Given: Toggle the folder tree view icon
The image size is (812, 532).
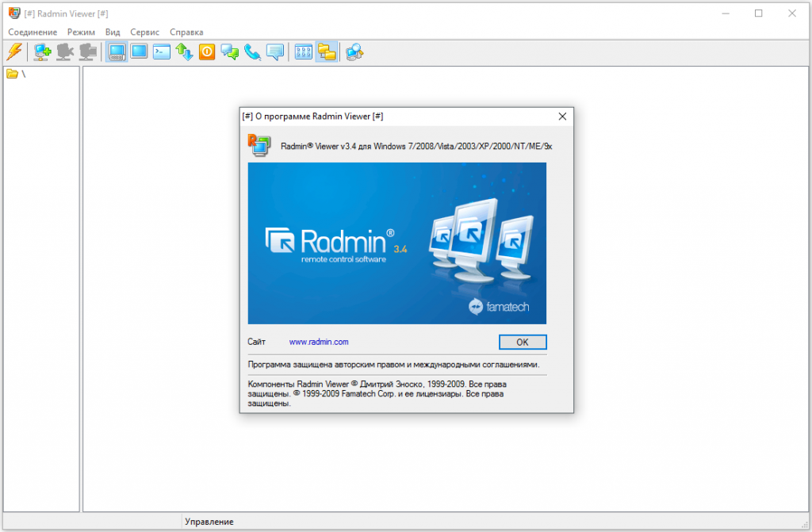Looking at the screenshot, I should [327, 52].
